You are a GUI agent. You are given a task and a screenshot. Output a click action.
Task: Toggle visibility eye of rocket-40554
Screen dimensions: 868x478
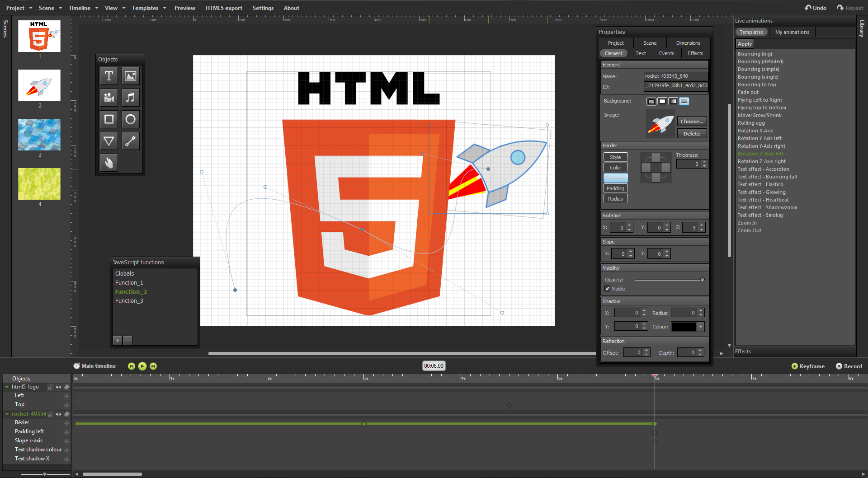[58, 414]
